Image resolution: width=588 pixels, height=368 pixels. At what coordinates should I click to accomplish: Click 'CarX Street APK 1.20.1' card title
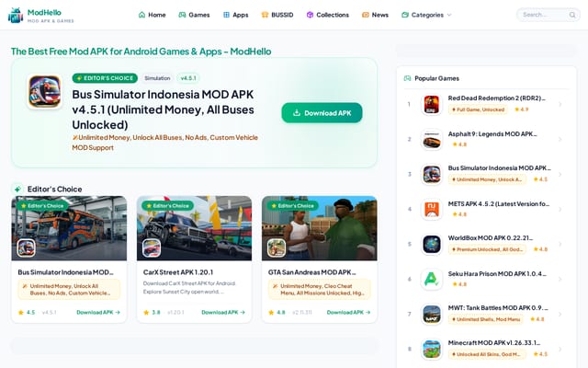[178, 272]
